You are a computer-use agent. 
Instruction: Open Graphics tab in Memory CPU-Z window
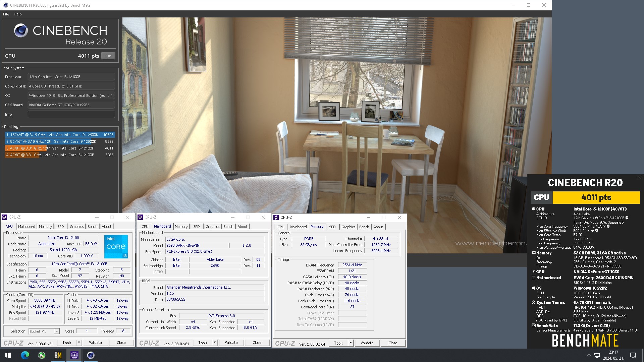[x=348, y=227]
